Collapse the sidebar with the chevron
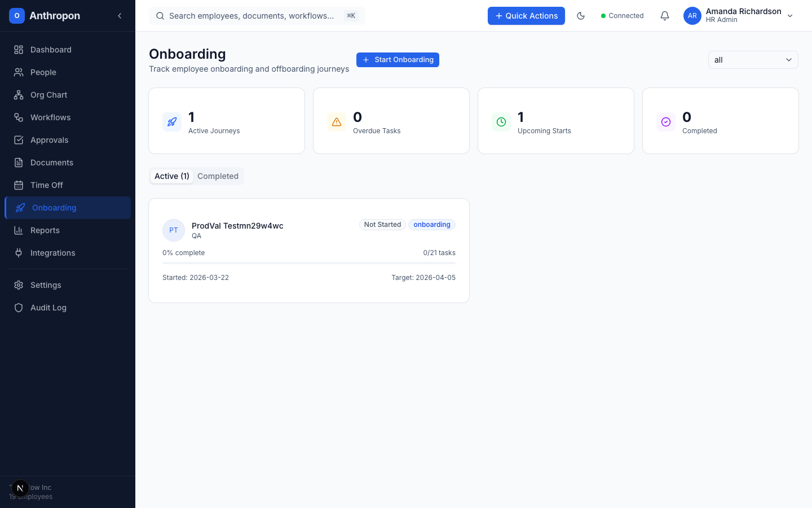Image resolution: width=812 pixels, height=508 pixels. point(120,16)
